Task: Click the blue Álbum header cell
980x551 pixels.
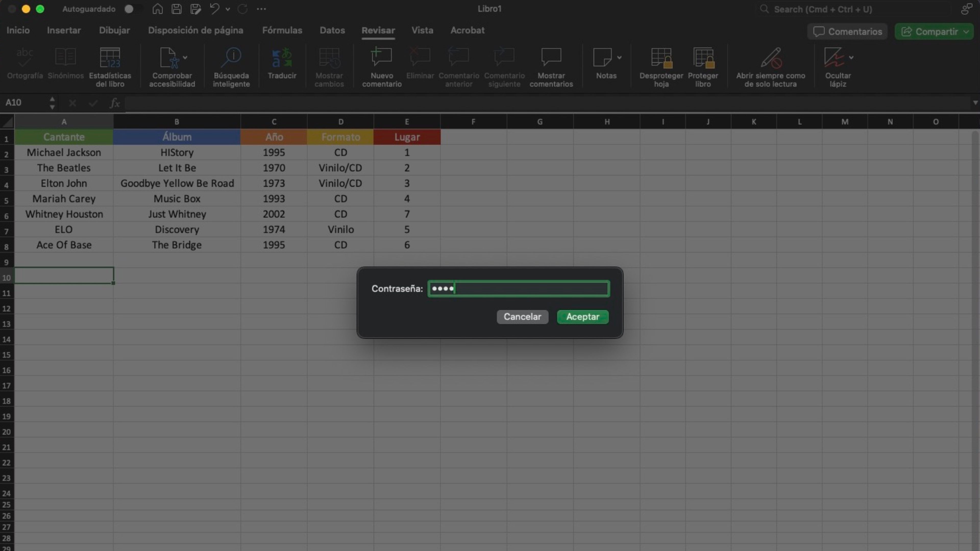Action: 177,137
